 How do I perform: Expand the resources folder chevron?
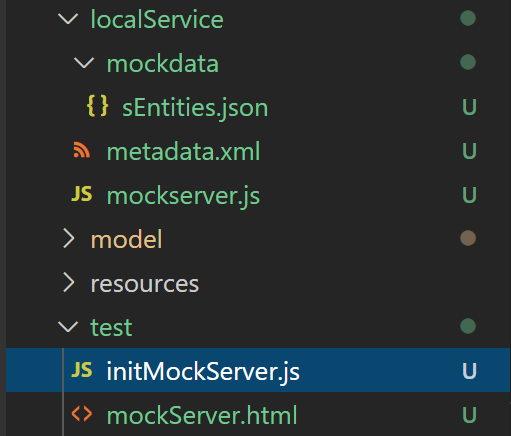tap(68, 283)
